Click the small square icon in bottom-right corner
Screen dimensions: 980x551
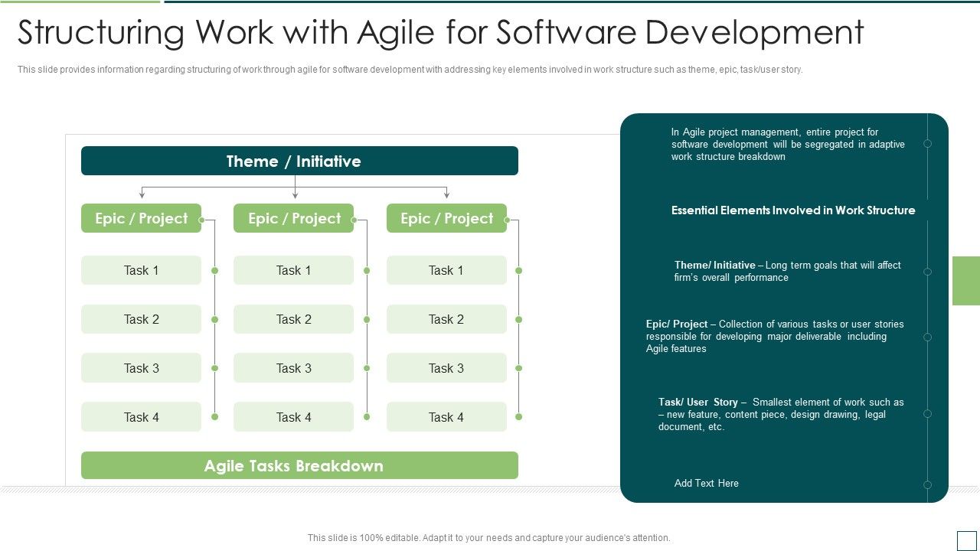(x=965, y=540)
